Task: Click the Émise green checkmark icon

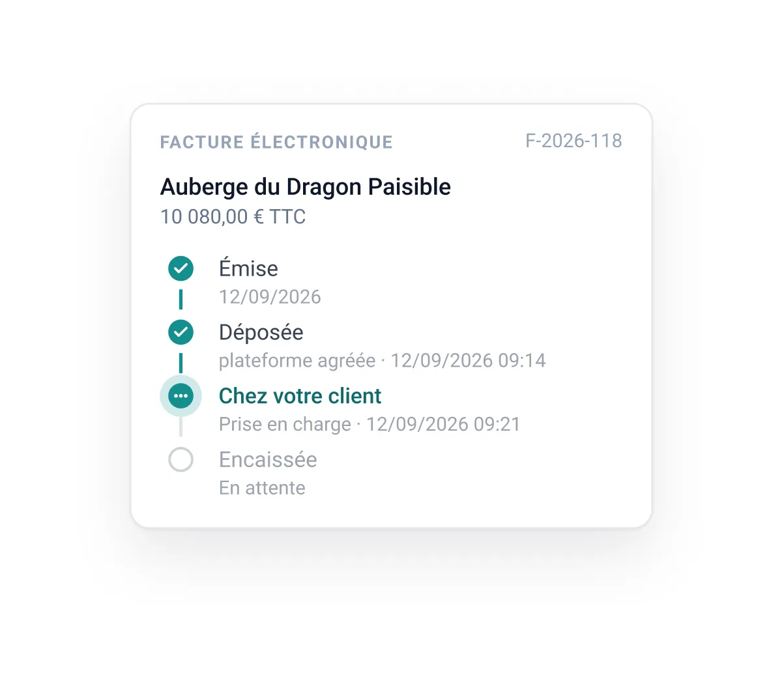Action: click(181, 268)
